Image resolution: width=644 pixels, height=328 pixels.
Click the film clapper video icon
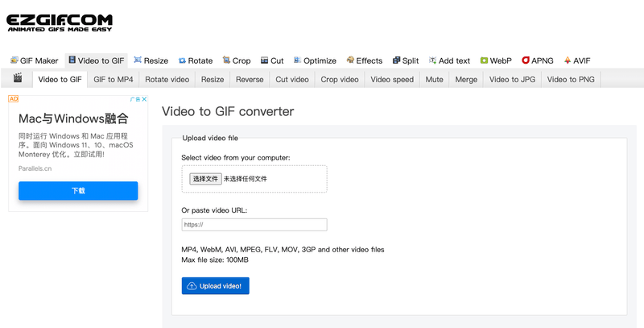[x=17, y=79]
